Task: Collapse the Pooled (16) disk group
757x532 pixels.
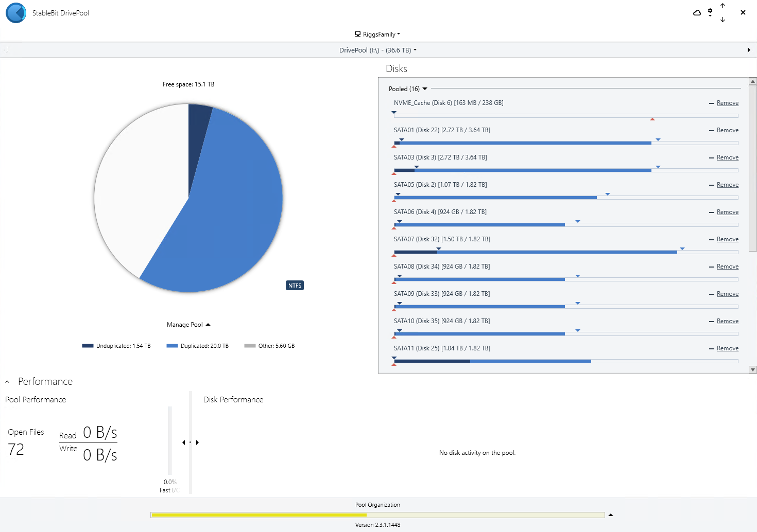Action: [425, 89]
